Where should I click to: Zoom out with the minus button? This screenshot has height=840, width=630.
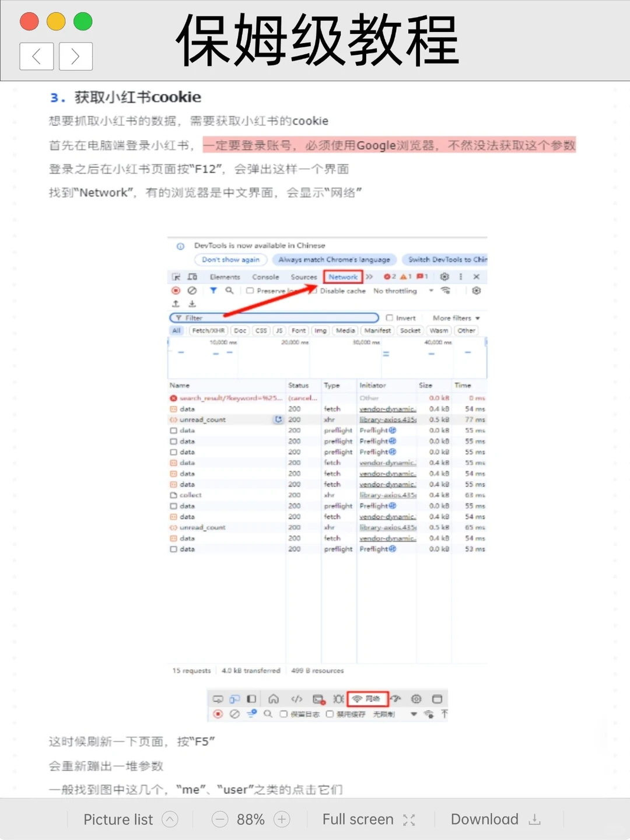[220, 820]
